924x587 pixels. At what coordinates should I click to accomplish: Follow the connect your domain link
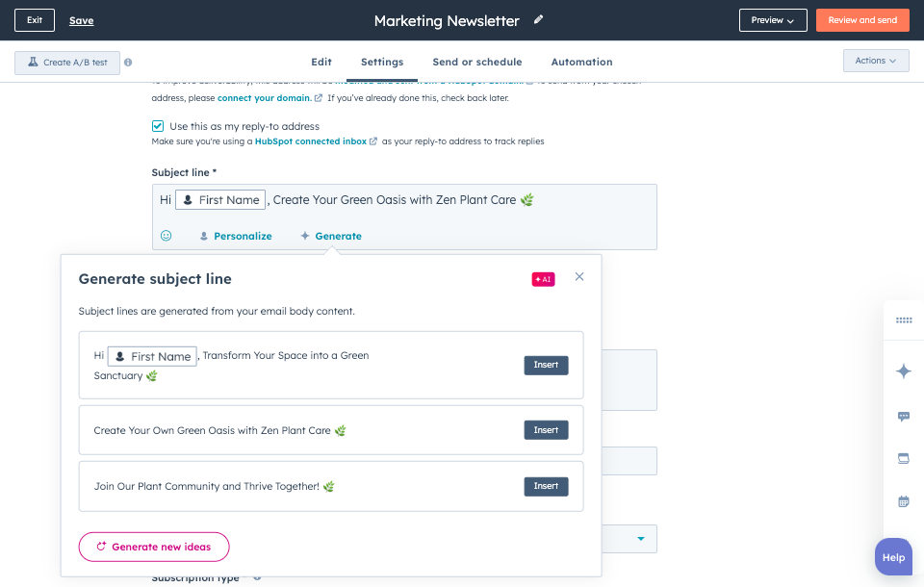[264, 98]
